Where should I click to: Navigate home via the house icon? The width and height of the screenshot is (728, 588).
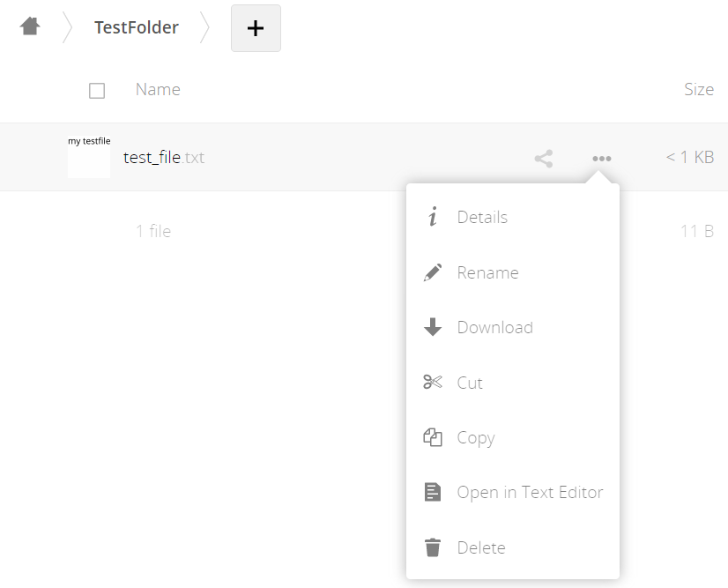[30, 26]
